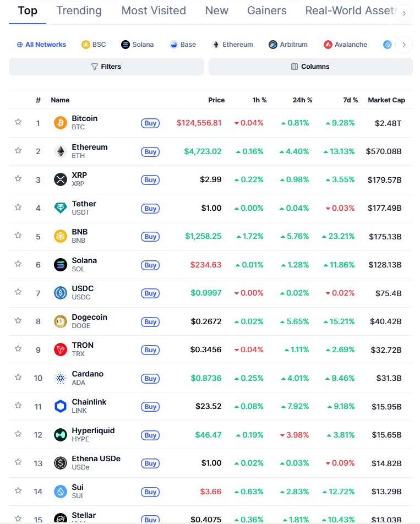Star Ethereum for the watchlist
Screen dimensions: 420x524
tap(18, 150)
